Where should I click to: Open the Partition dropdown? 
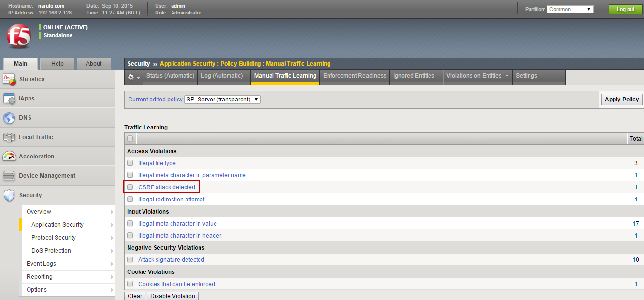point(570,9)
